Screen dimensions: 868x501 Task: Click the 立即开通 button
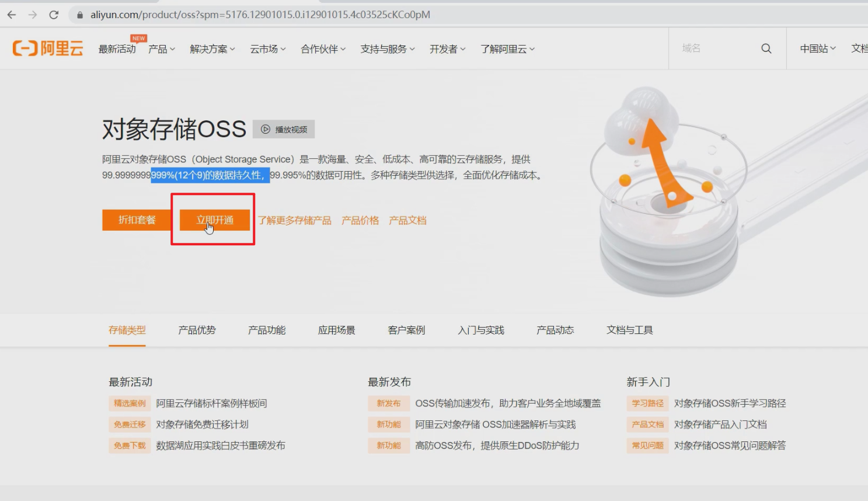point(214,220)
